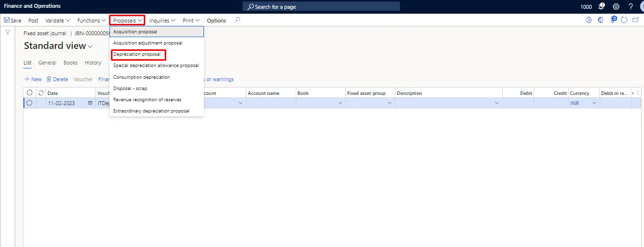Click the 1000 company code
This screenshot has width=644, height=247.
click(x=586, y=7)
